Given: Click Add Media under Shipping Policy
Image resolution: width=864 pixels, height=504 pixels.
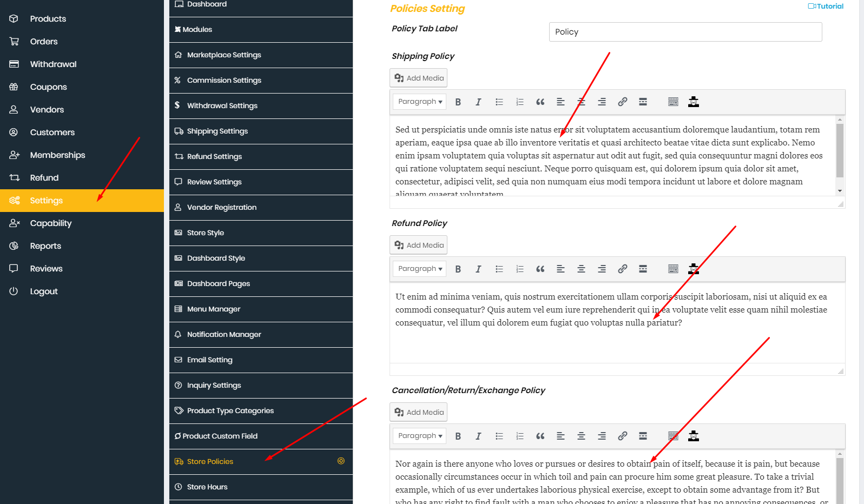Looking at the screenshot, I should point(418,78).
